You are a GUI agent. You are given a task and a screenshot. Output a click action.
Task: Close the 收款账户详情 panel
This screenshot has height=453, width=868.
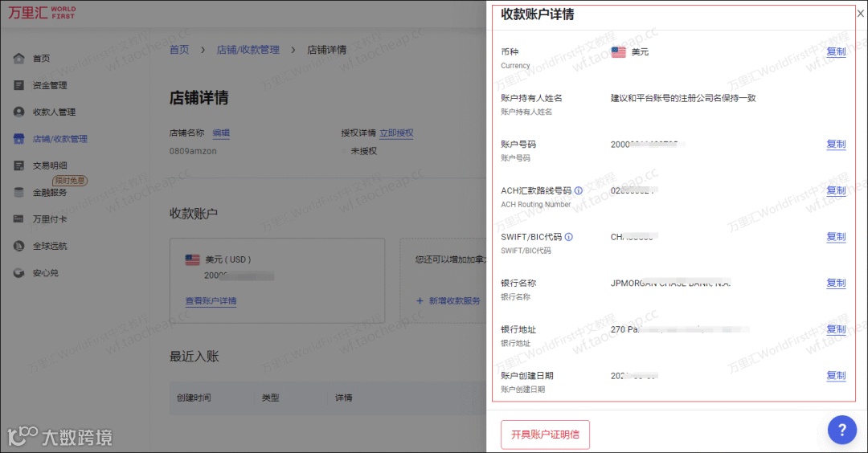860,14
